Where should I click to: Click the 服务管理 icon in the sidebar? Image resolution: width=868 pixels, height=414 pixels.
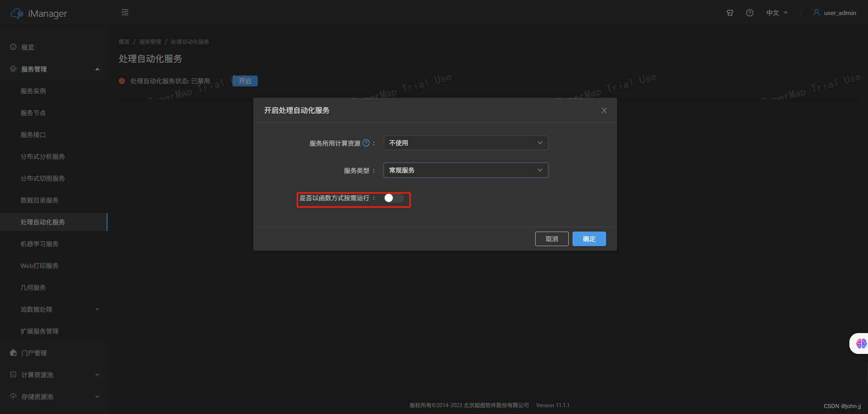13,69
